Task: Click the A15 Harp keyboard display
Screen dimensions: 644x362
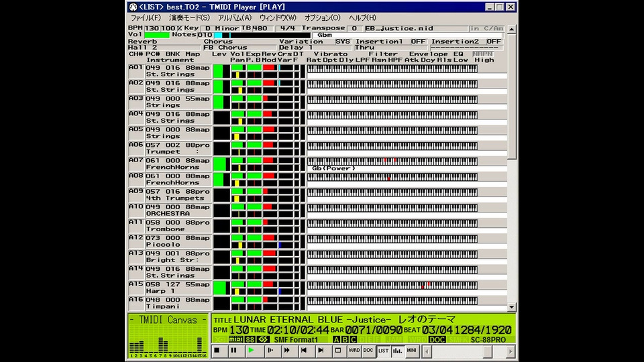Action: 392,285
